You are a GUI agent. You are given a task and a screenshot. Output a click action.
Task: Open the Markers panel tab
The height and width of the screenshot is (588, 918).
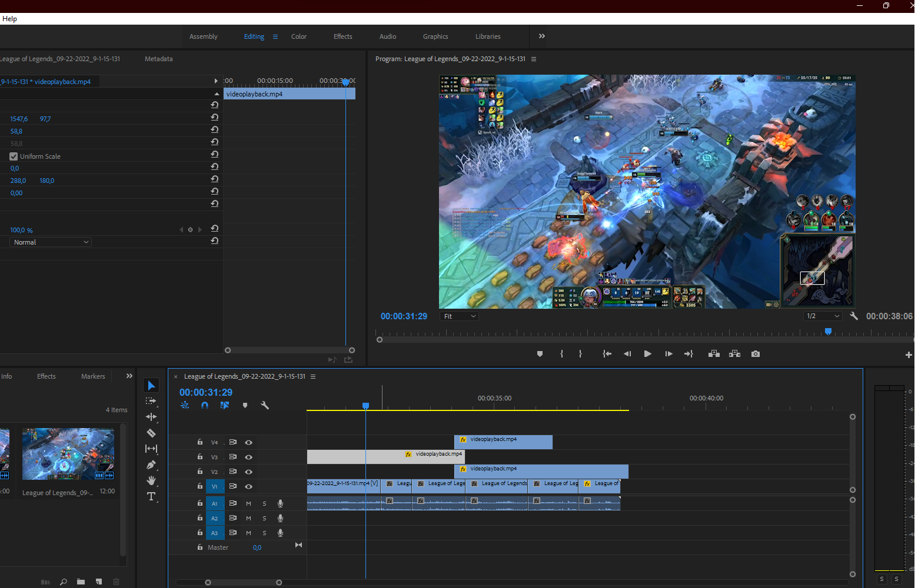coord(93,376)
